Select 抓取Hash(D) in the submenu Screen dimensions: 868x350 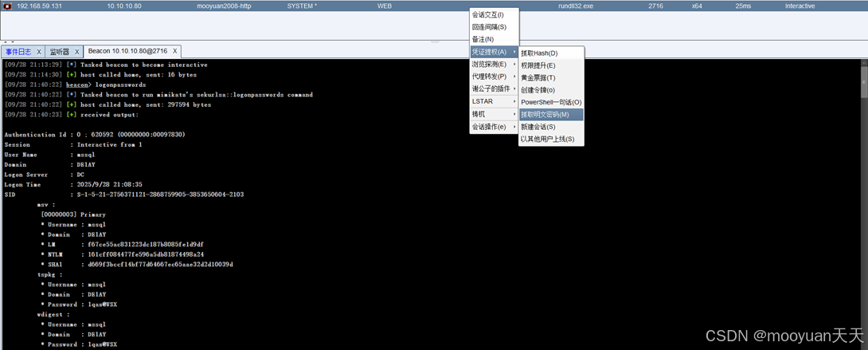pyautogui.click(x=551, y=53)
